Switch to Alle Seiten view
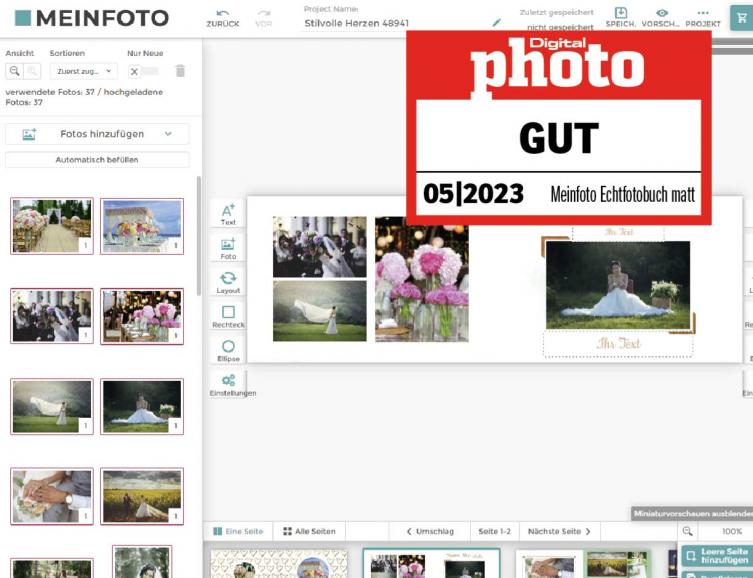This screenshot has width=753, height=578. tap(309, 531)
